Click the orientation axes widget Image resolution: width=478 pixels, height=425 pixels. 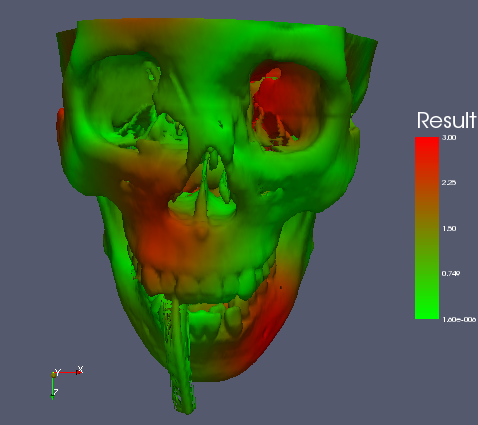(x=66, y=382)
